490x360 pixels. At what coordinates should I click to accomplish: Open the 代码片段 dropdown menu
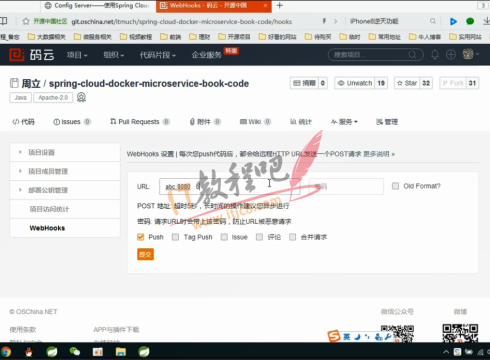coord(158,55)
